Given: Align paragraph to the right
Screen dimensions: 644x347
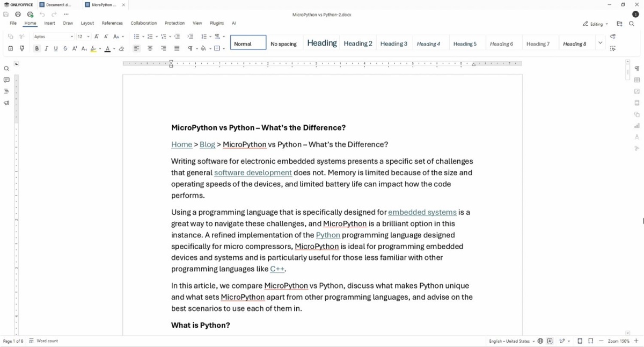Looking at the screenshot, I should click(x=163, y=48).
